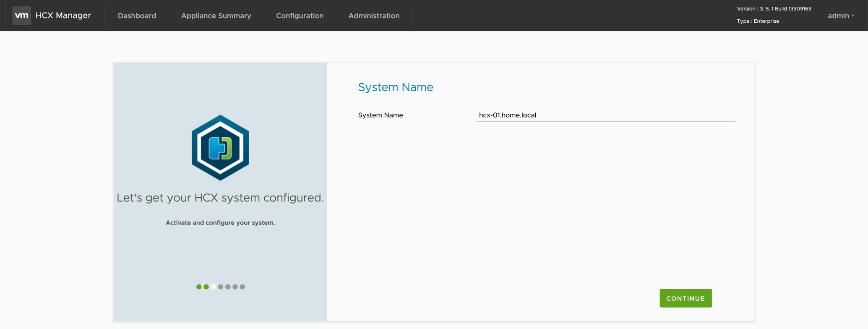This screenshot has height=329, width=868.
Task: Focus the System Name input field
Action: tap(605, 115)
